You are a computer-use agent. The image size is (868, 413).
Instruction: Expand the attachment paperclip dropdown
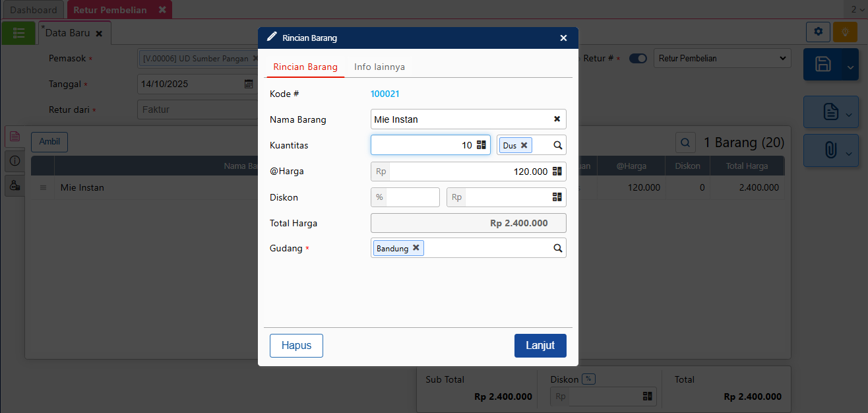[x=849, y=151]
